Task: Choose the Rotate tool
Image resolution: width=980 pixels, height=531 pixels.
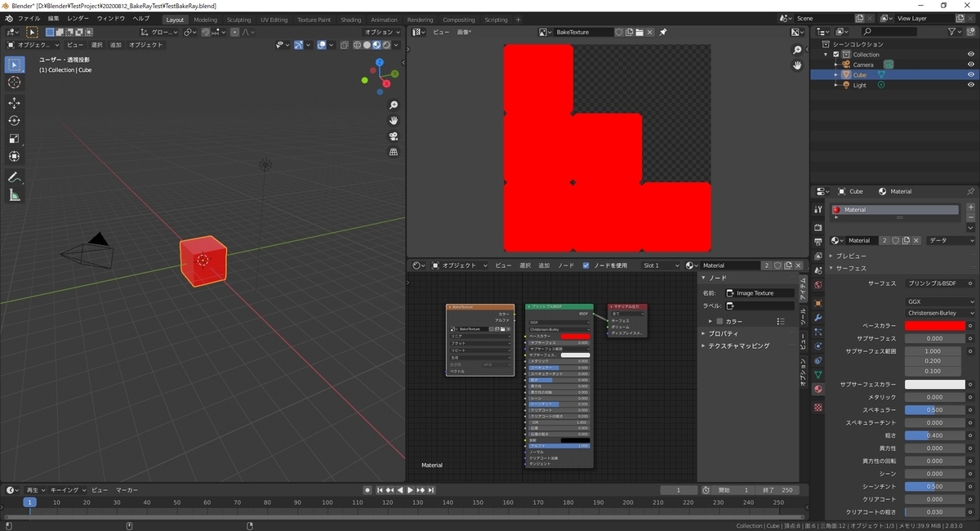Action: point(15,121)
